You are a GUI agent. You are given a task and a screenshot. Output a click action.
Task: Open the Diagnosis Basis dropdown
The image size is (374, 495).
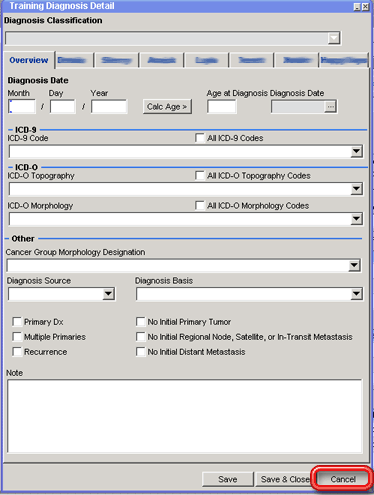[356, 294]
